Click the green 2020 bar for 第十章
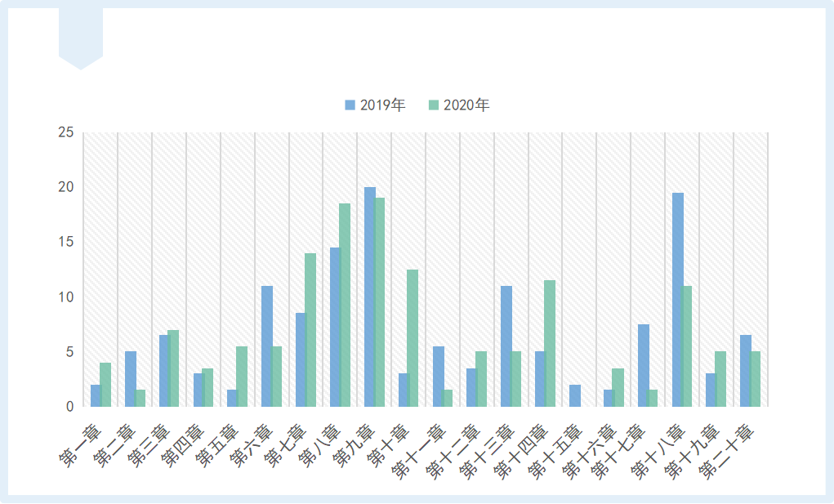 coord(413,337)
